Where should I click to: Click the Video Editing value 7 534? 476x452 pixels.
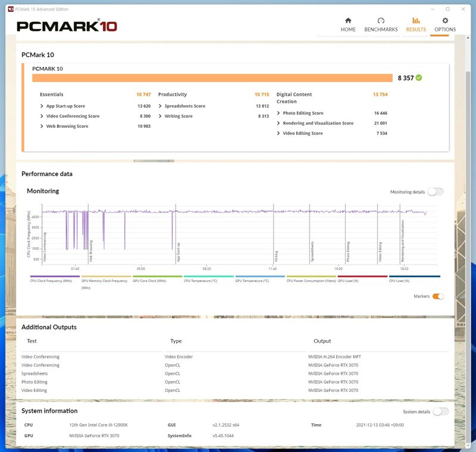click(x=381, y=133)
